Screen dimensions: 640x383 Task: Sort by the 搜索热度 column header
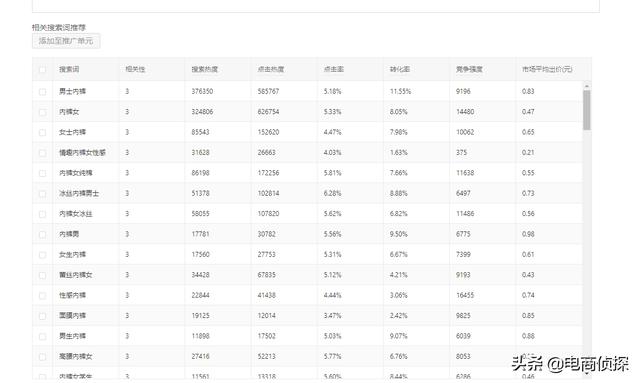tap(204, 69)
